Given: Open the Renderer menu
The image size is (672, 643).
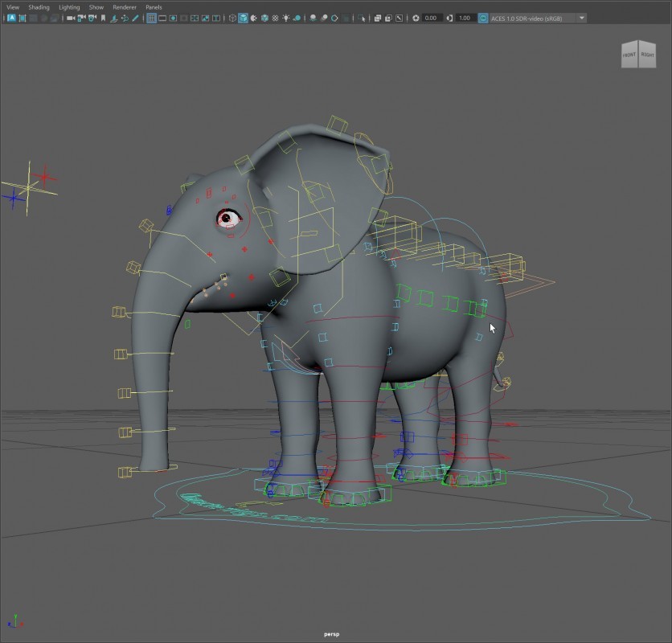Looking at the screenshot, I should click(x=125, y=7).
